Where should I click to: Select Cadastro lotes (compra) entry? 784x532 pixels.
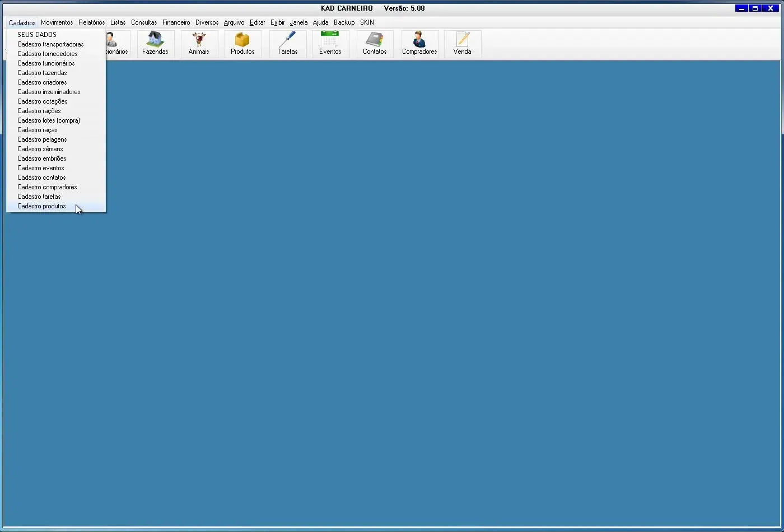pyautogui.click(x=49, y=120)
